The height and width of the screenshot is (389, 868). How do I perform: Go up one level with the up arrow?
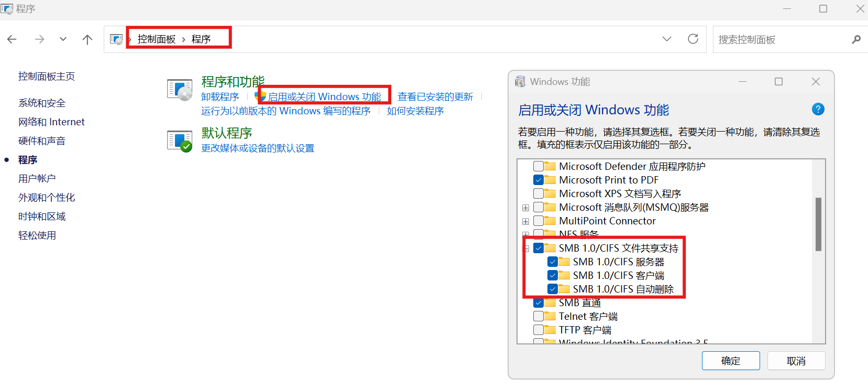pos(87,39)
